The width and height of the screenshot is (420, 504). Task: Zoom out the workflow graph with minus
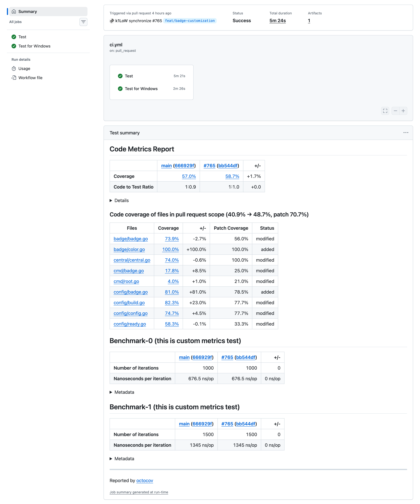pyautogui.click(x=395, y=111)
